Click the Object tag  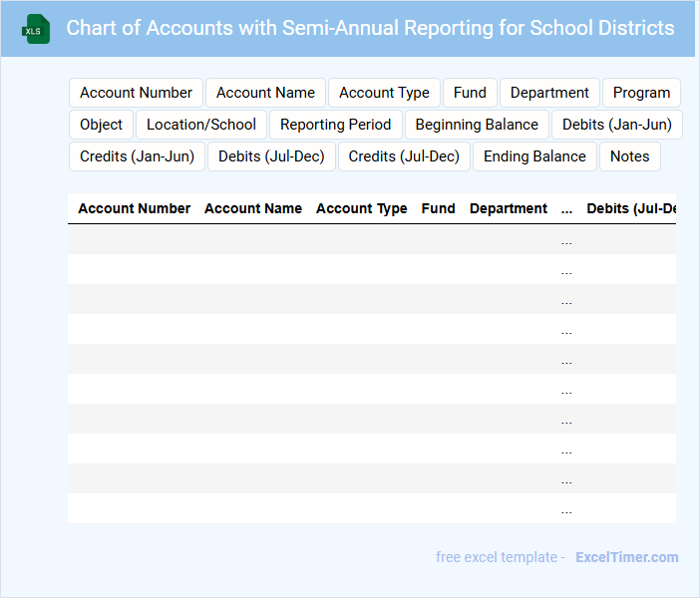coord(101,125)
